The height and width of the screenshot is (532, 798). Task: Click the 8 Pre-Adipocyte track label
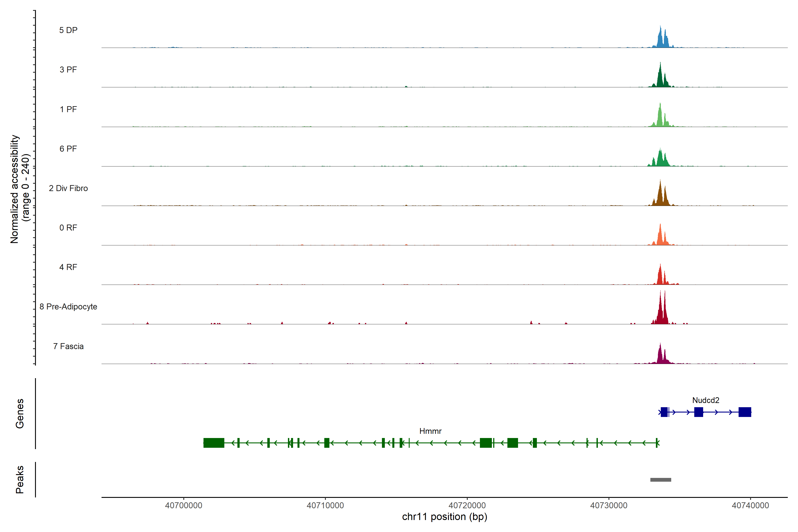point(68,306)
